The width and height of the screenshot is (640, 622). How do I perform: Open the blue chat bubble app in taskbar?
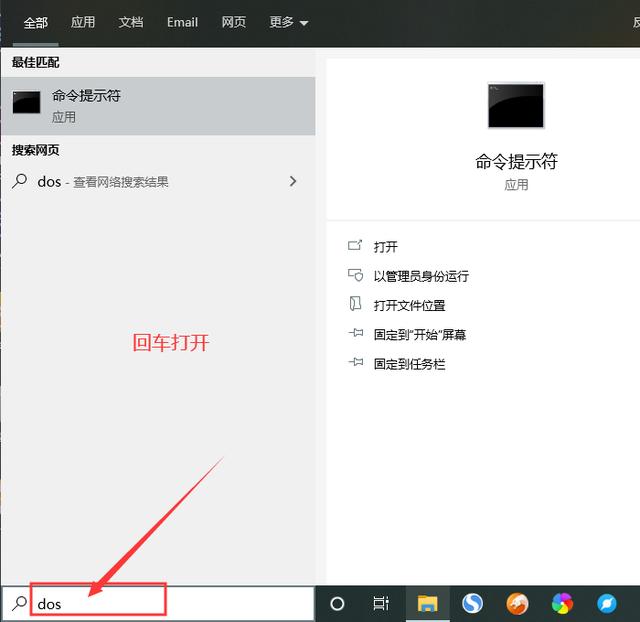coord(607,604)
